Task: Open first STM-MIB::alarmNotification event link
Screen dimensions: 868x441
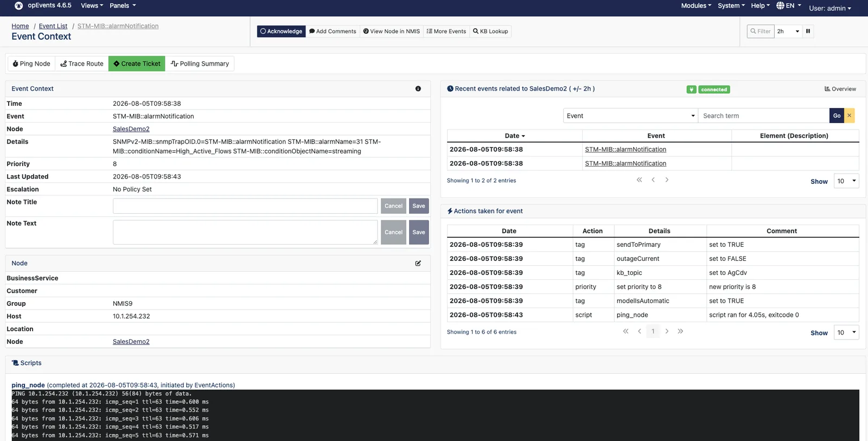Action: (626, 149)
